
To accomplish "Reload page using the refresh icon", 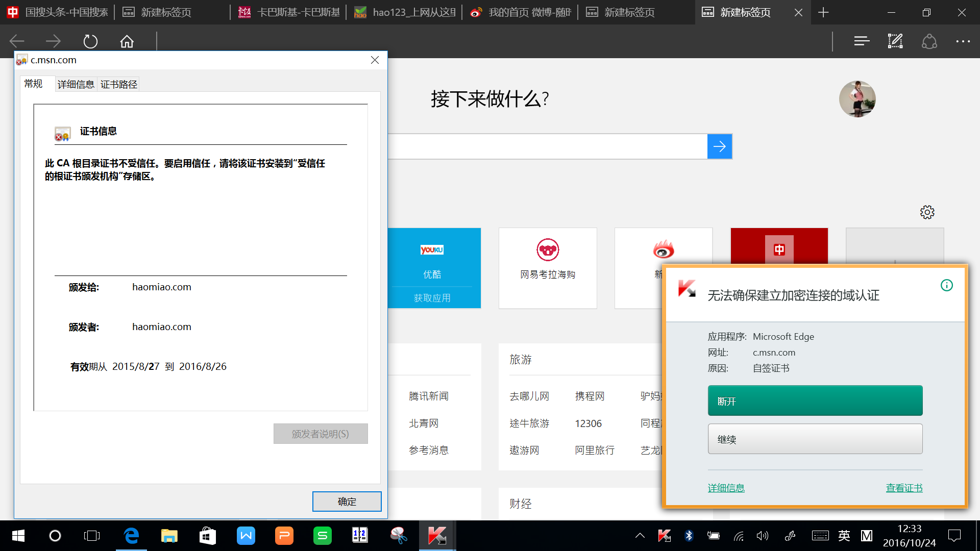I will 90,41.
